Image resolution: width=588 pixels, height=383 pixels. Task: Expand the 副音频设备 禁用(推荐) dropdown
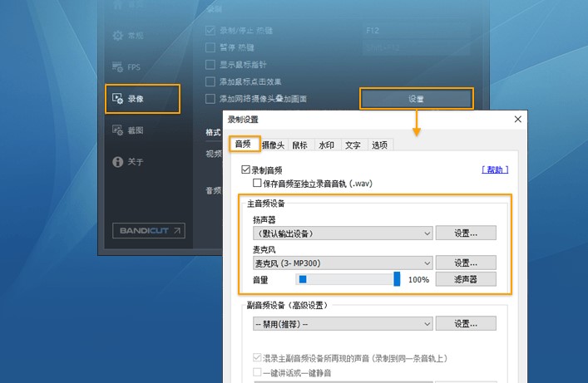coord(343,324)
